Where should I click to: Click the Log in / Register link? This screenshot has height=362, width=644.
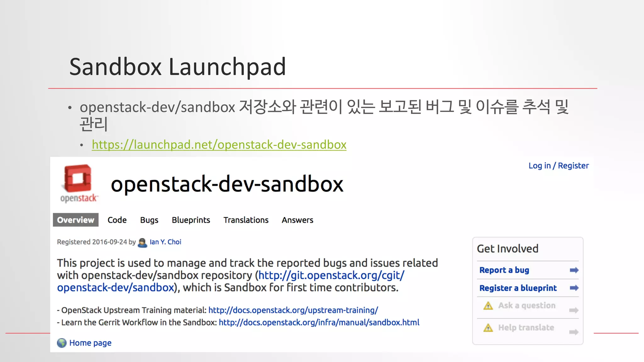tap(558, 166)
